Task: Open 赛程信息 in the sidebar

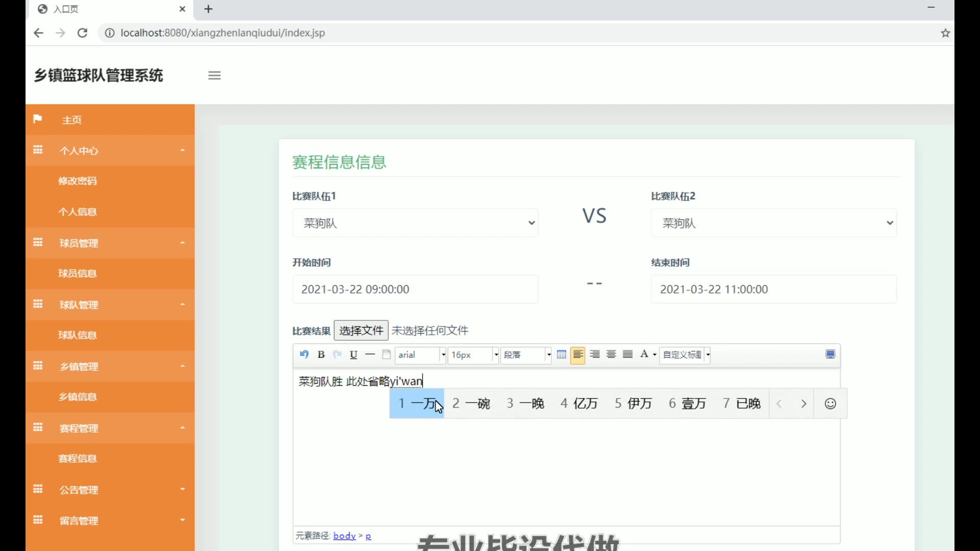Action: coord(78,459)
